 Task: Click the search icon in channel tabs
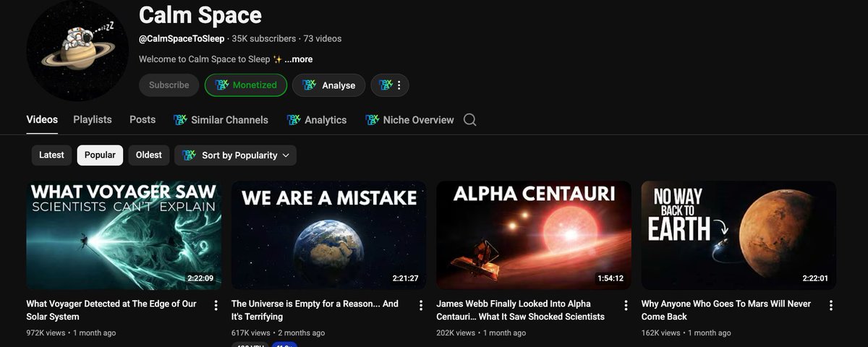point(469,120)
